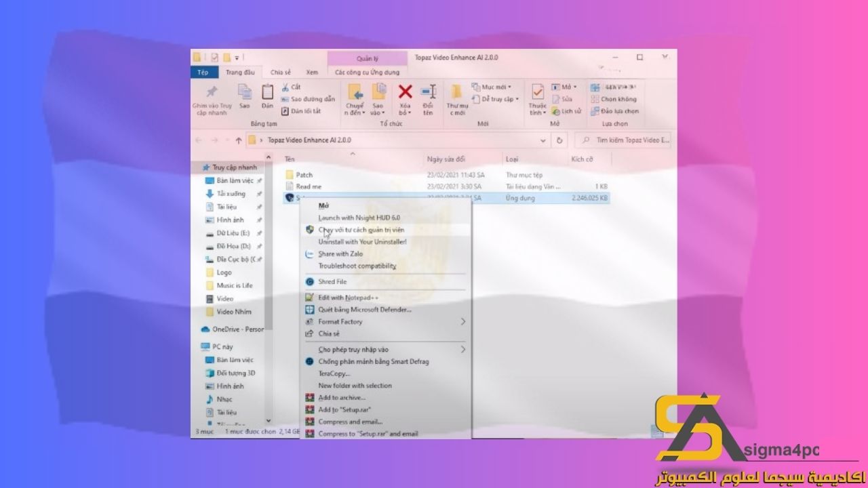This screenshot has height=488, width=868.
Task: Click the forward navigation arrow
Action: (214, 140)
